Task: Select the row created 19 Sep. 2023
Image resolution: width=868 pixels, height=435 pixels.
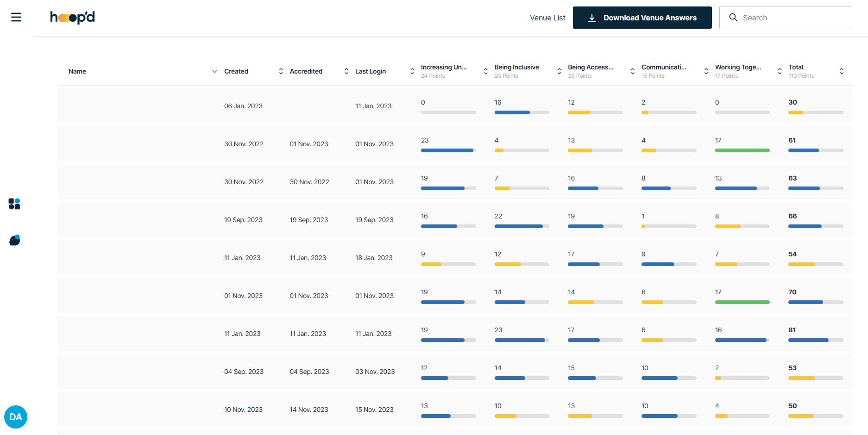Action: 455,220
